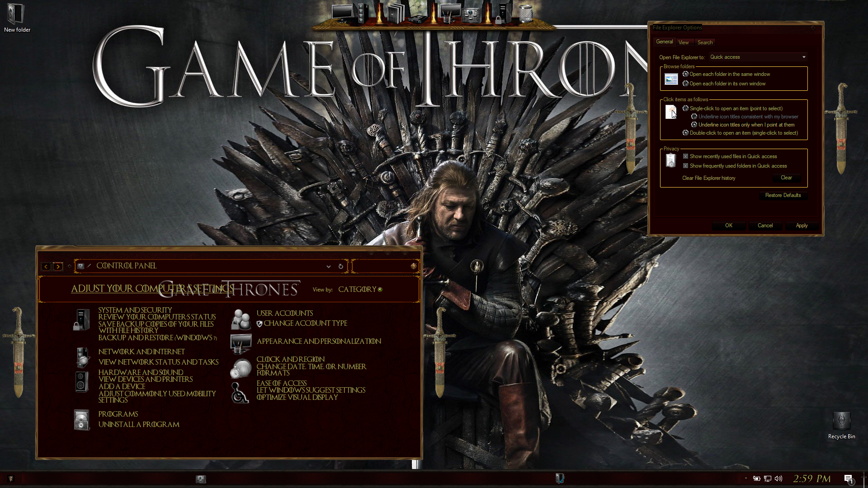Toggle Show frequently used folders in Quick access
868x488 pixels.
tap(685, 166)
